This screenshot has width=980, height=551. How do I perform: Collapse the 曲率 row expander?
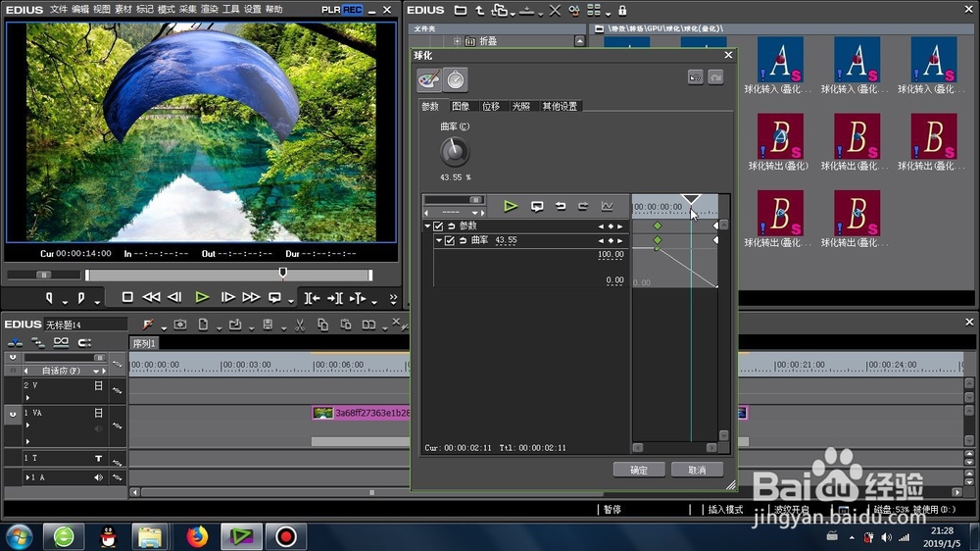(x=439, y=240)
